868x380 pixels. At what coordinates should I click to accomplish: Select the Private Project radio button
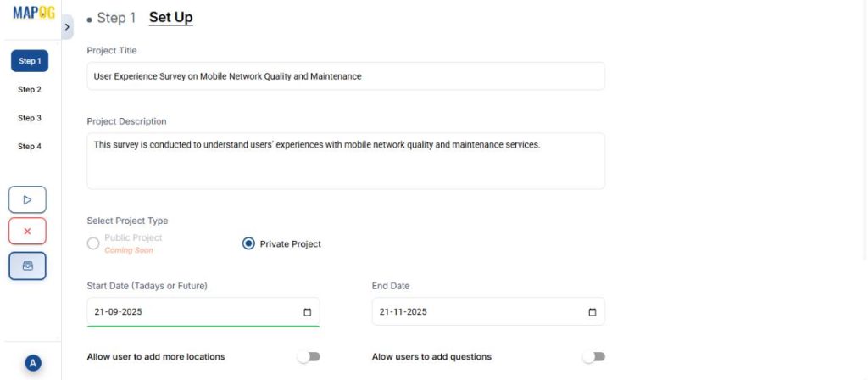(248, 243)
